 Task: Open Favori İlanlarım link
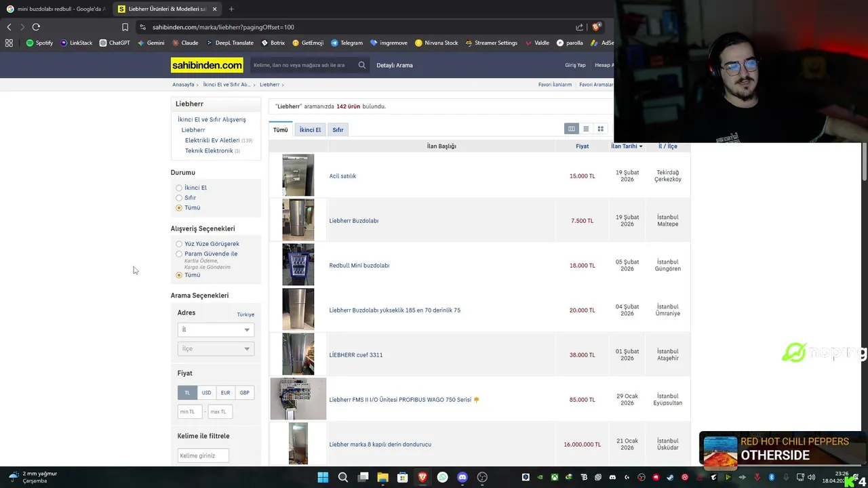pyautogui.click(x=555, y=85)
